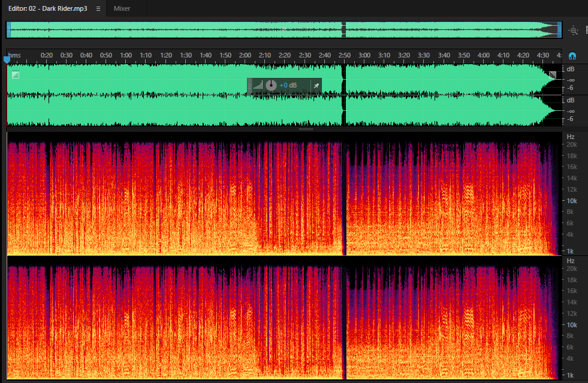Switch to the Mixer tab
Image resolution: width=588 pixels, height=383 pixels.
pyautogui.click(x=122, y=8)
